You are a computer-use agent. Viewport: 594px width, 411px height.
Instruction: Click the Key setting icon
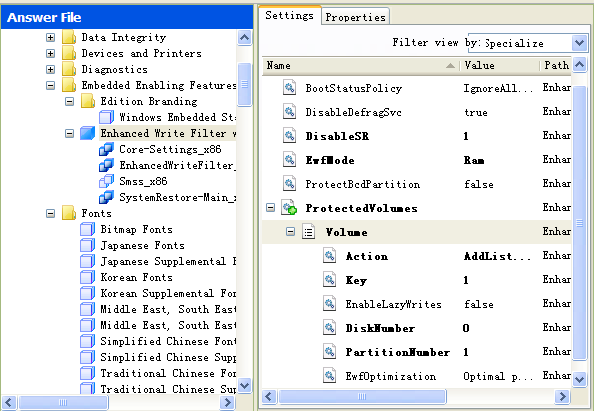click(x=330, y=280)
